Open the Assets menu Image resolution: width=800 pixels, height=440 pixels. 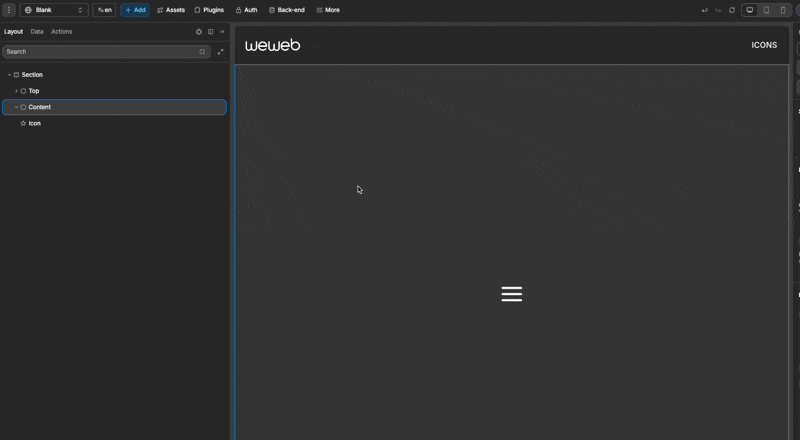171,10
